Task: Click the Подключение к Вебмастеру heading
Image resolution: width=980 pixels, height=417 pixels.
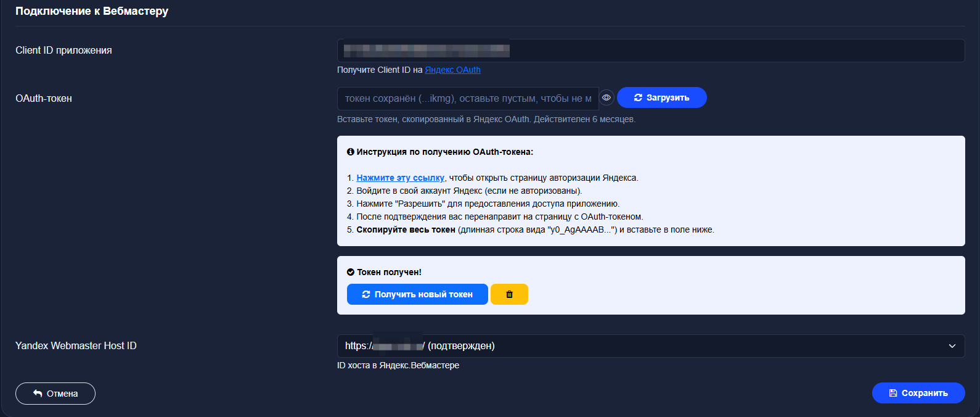Action: tap(92, 11)
